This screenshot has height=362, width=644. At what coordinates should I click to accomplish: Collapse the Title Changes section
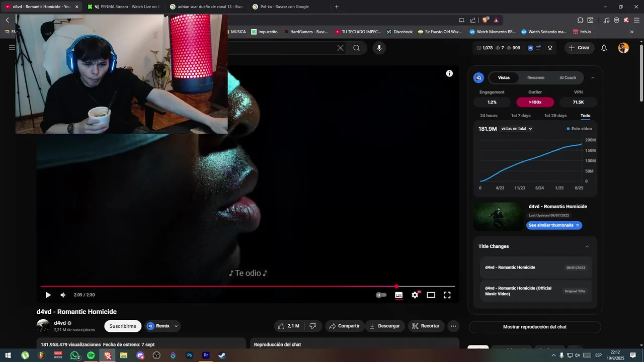coord(587,246)
